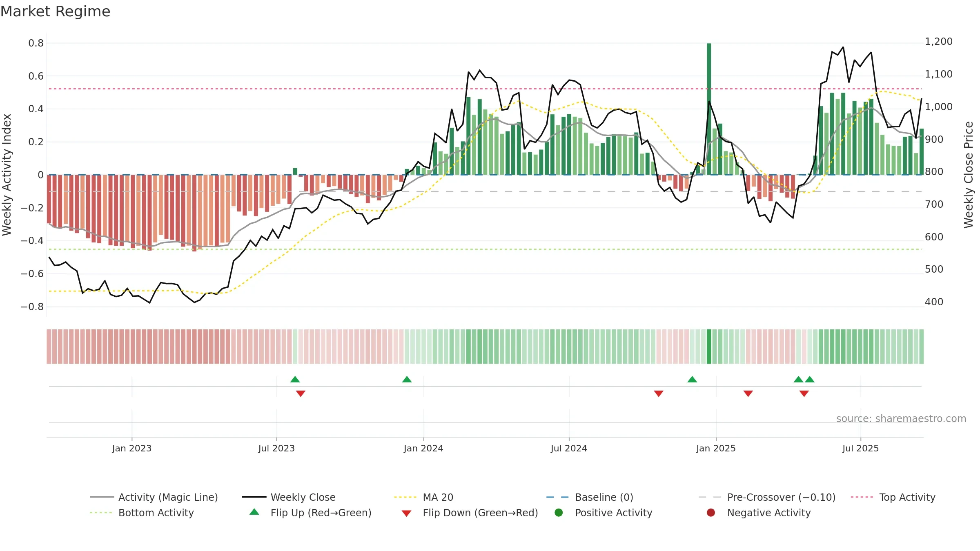980x551 pixels.
Task: Click the flip-up marker just after Jul 2023
Action: click(x=295, y=380)
